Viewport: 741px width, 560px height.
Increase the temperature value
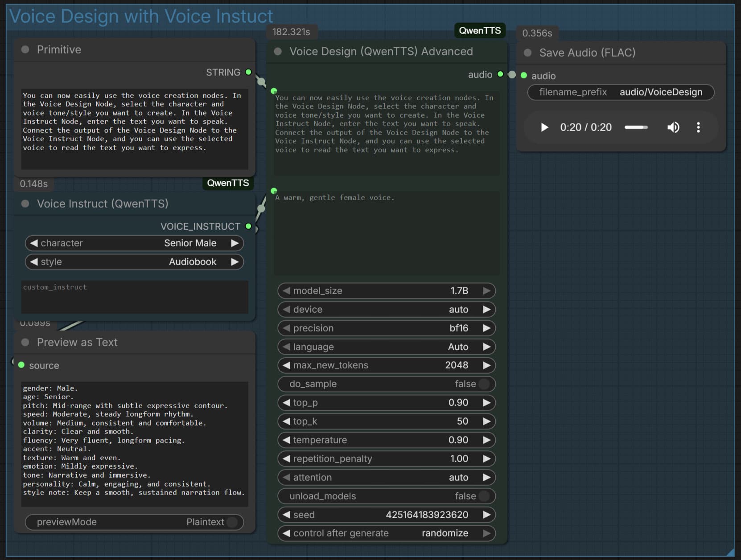tap(486, 440)
